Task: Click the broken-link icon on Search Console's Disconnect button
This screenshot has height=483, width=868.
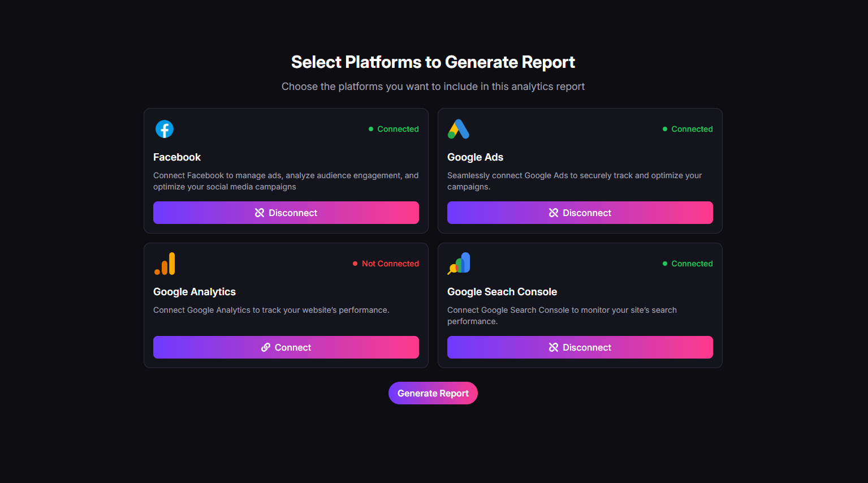Action: coord(553,347)
